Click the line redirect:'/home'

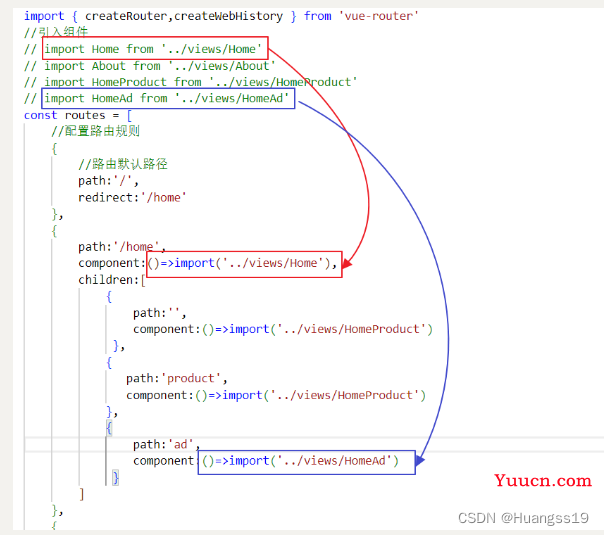point(132,198)
